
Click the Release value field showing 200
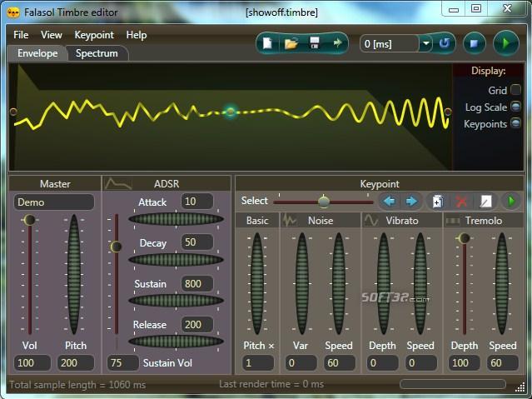pyautogui.click(x=197, y=324)
